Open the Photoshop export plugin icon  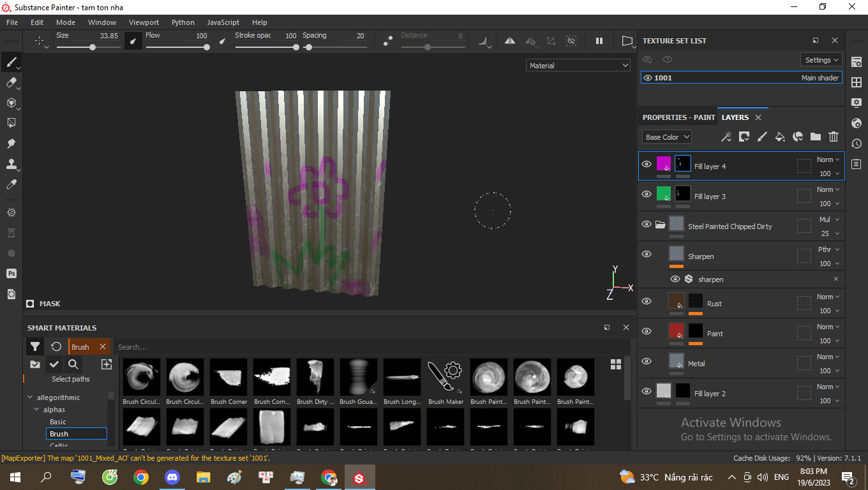click(11, 273)
